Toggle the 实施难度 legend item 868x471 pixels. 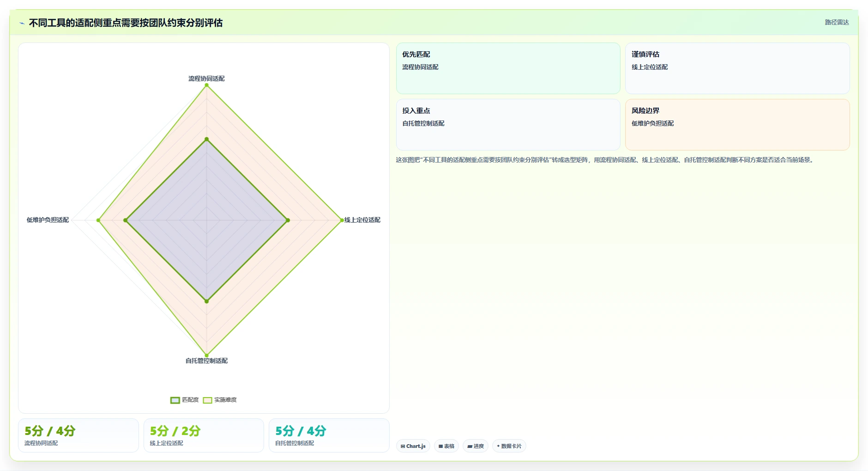tap(220, 400)
